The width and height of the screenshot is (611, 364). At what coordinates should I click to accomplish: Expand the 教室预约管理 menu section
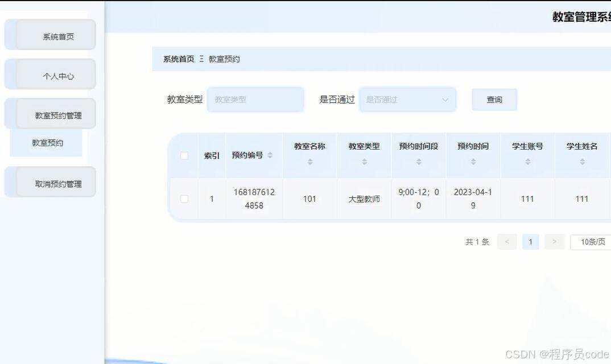49,113
